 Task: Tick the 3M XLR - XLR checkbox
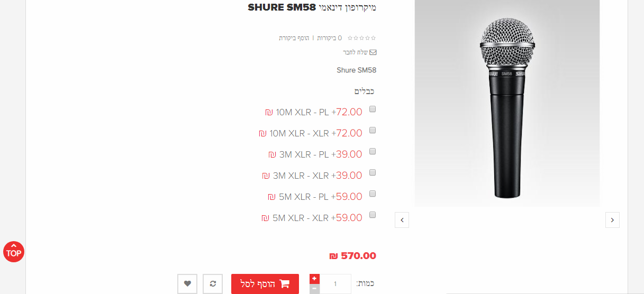373,172
